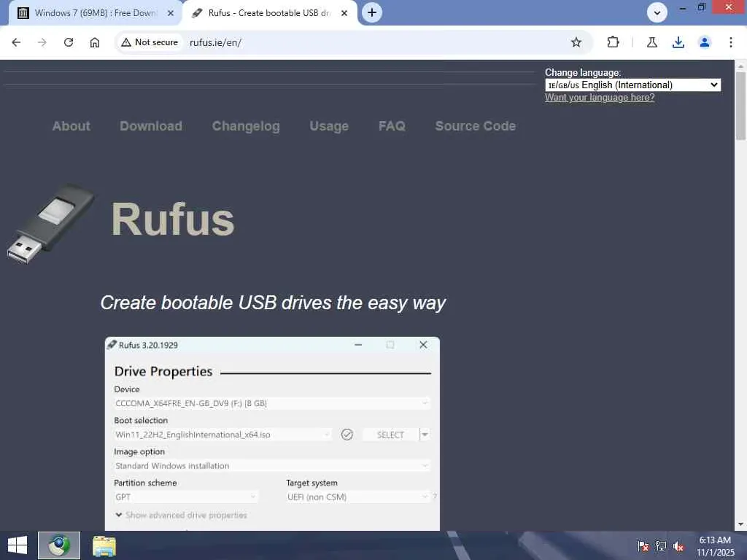The image size is (747, 560).
Task: Open the Chrome three-dot menu
Action: click(731, 42)
